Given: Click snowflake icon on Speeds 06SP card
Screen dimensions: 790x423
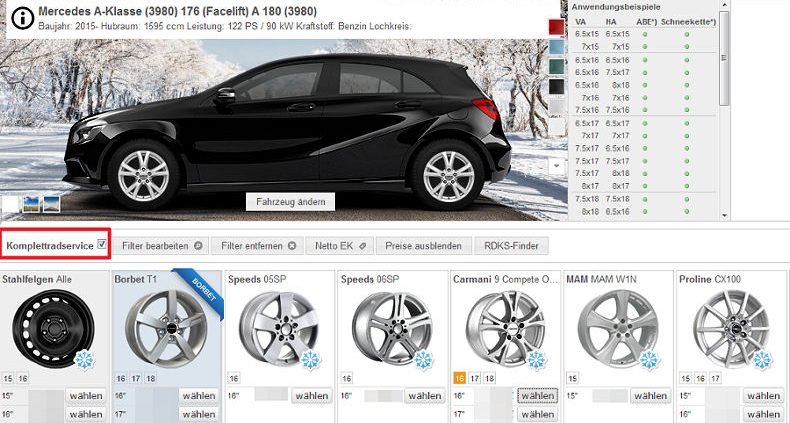Looking at the screenshot, I should (424, 360).
